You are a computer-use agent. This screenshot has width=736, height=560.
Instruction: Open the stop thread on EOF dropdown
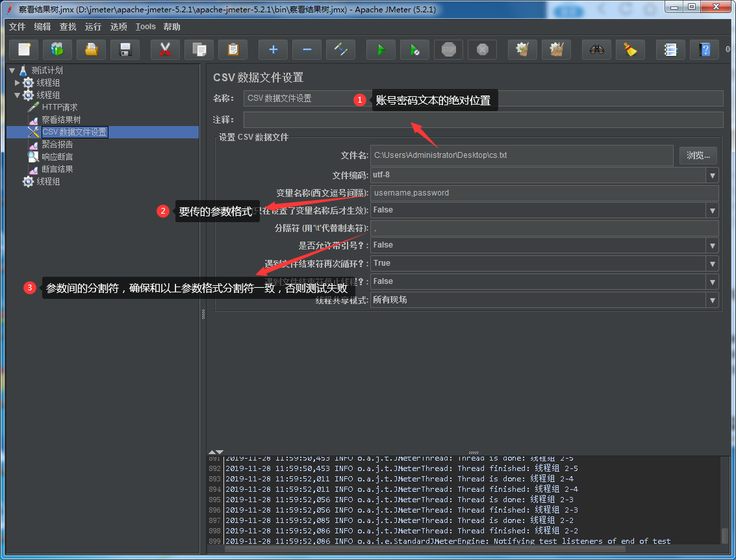click(x=712, y=282)
